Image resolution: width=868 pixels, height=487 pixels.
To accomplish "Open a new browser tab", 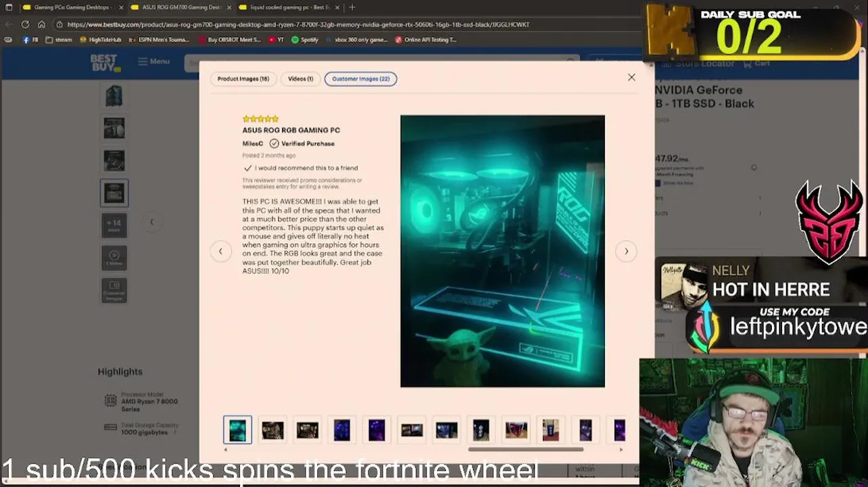I will [352, 7].
